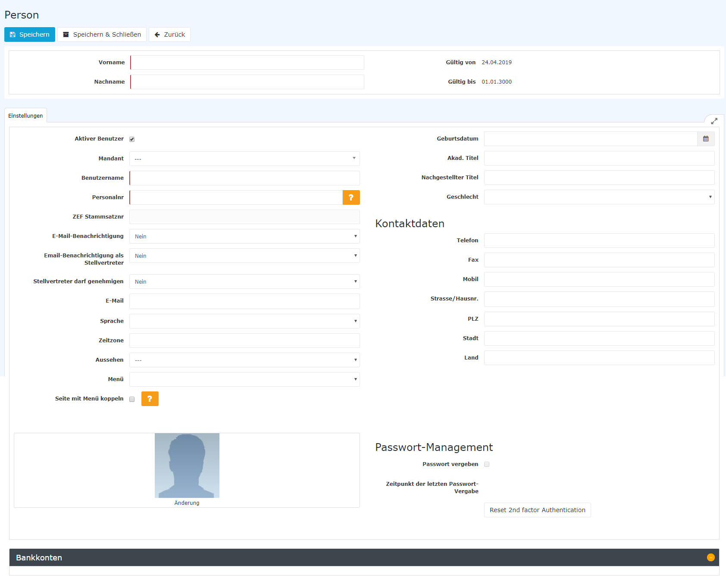Open the Mandant dropdown
Viewport: 726px width, 588px height.
coord(244,159)
